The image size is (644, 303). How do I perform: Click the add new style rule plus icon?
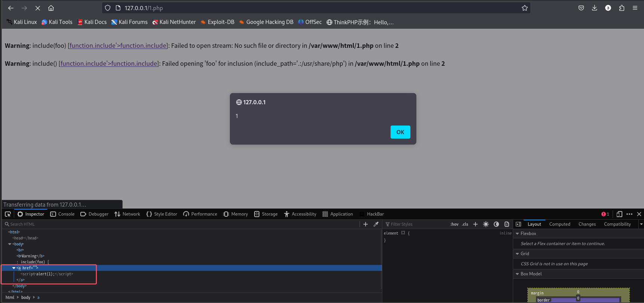pos(475,224)
